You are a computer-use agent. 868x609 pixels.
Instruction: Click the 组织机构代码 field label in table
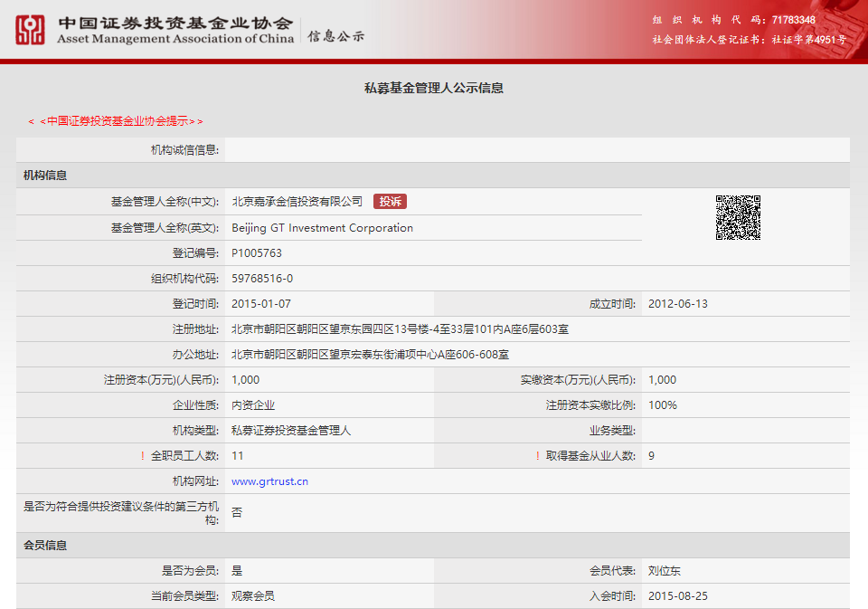[184, 279]
